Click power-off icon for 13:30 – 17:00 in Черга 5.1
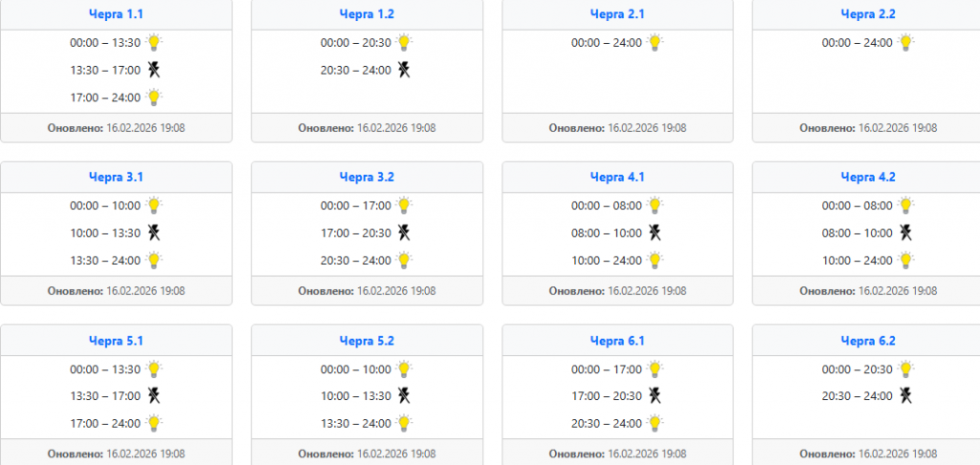The image size is (980, 465). click(x=153, y=396)
